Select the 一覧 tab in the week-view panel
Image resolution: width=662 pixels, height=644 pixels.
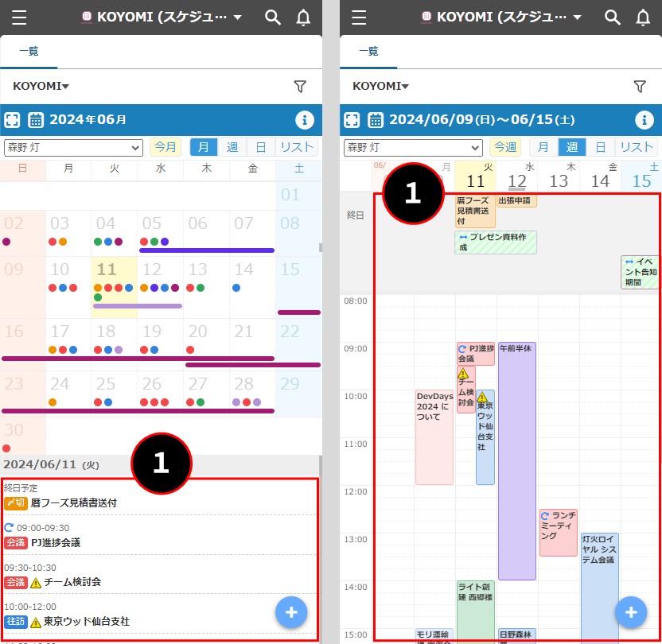click(x=367, y=52)
